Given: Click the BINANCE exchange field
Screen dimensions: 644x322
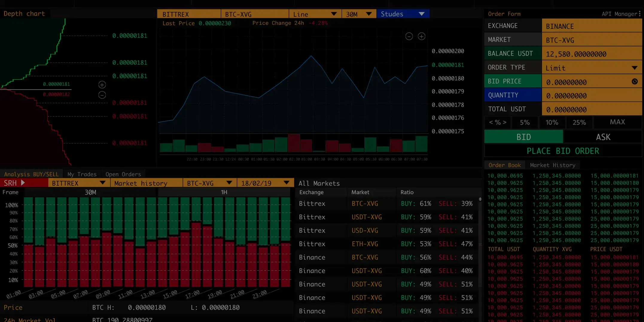Looking at the screenshot, I should (592, 26).
